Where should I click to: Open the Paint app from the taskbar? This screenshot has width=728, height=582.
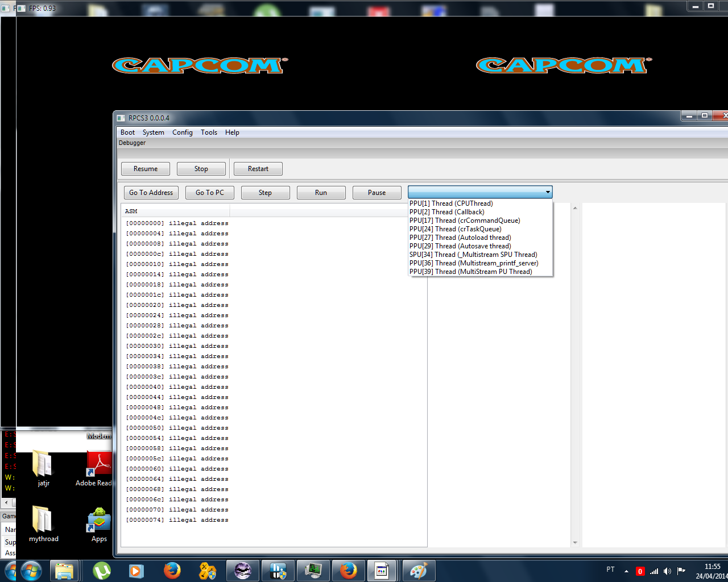click(419, 570)
